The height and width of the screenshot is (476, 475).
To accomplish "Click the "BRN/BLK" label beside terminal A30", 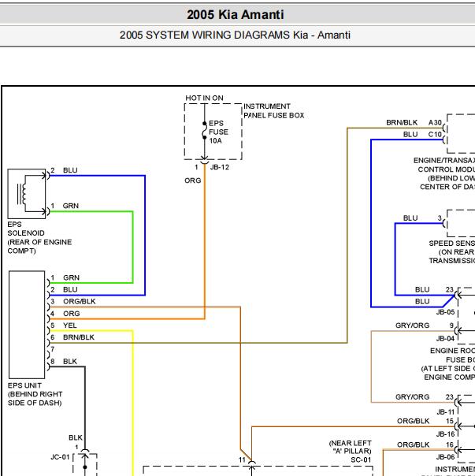I will [402, 122].
